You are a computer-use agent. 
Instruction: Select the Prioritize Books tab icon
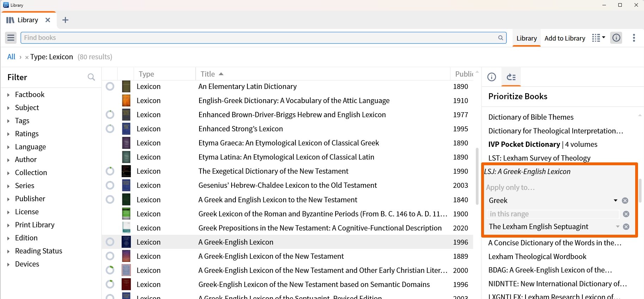click(511, 77)
